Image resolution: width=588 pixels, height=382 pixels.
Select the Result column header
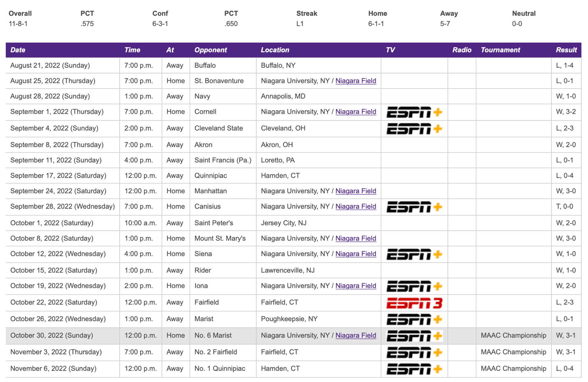[566, 50]
